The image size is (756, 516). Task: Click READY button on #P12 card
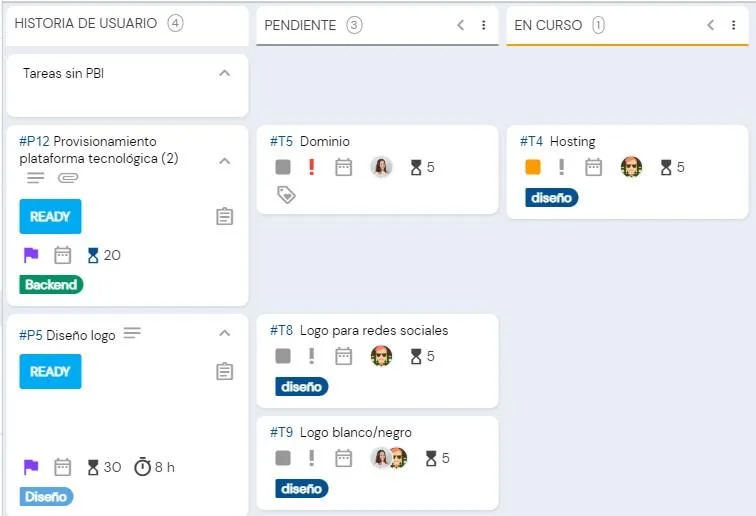coord(50,217)
